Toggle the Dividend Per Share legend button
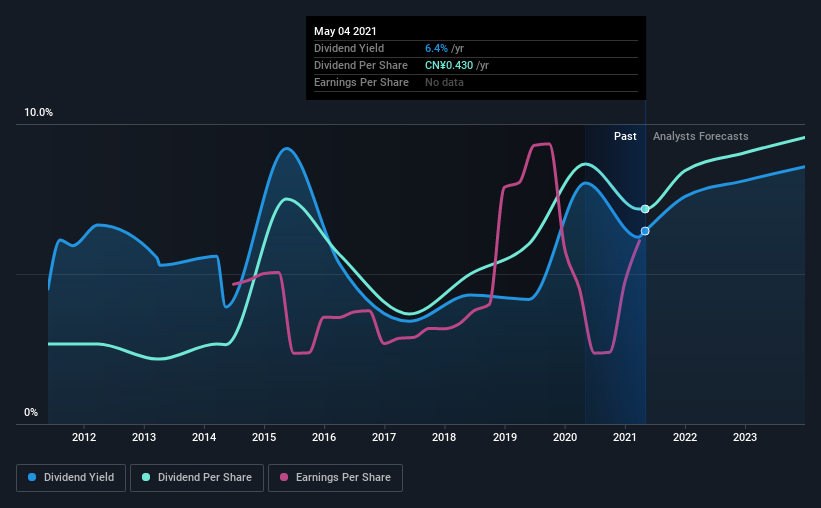Image resolution: width=821 pixels, height=508 pixels. [197, 478]
